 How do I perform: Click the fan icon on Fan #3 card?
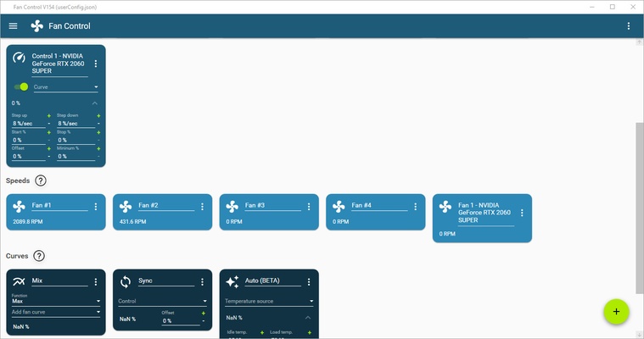(x=232, y=207)
